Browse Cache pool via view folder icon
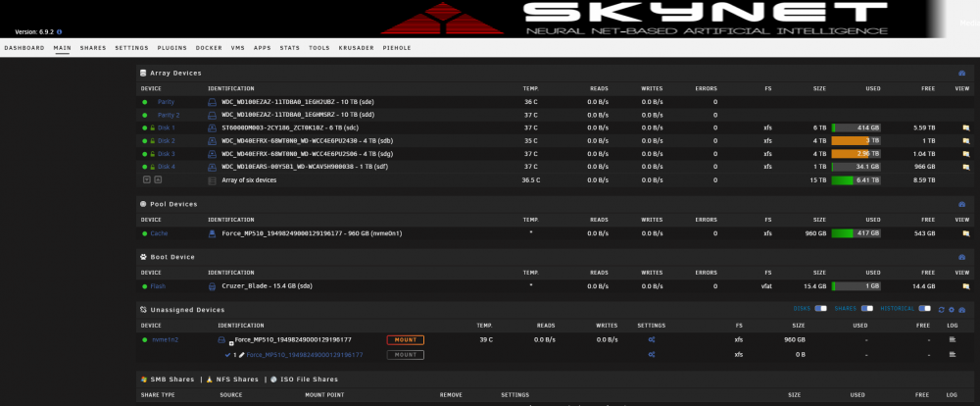980x406 pixels. click(x=965, y=233)
